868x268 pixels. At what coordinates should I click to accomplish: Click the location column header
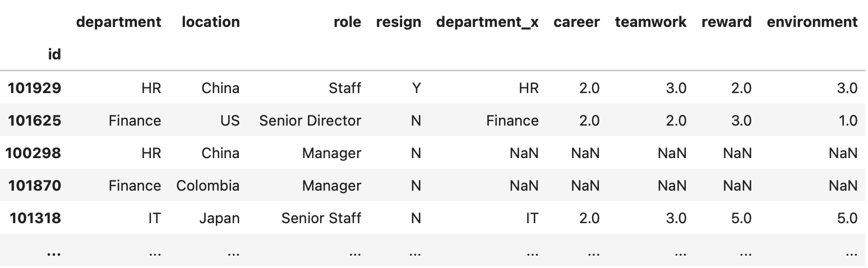pos(210,22)
